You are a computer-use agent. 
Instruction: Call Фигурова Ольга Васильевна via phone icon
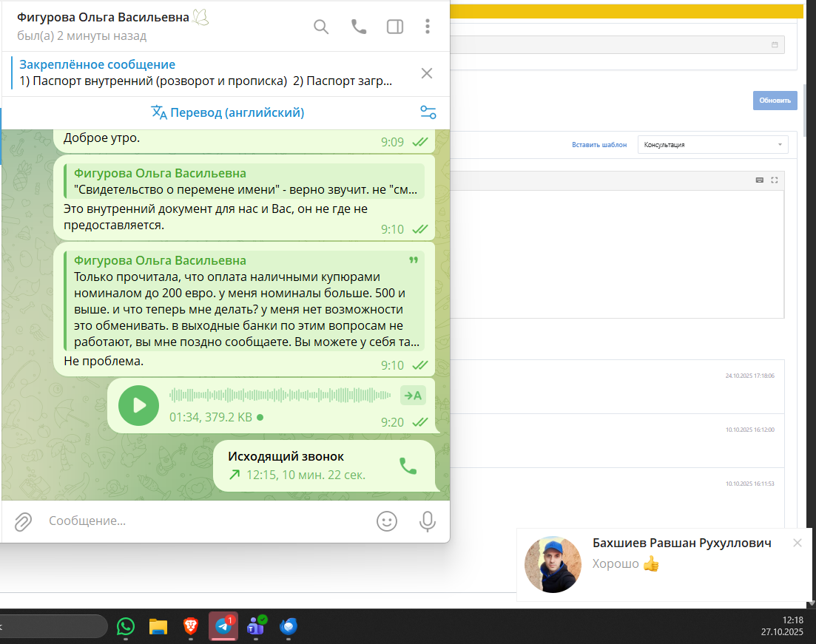pos(359,27)
